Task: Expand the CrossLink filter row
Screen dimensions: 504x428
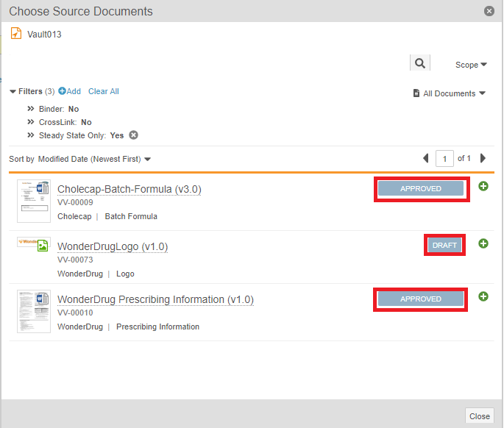Action: pos(31,122)
